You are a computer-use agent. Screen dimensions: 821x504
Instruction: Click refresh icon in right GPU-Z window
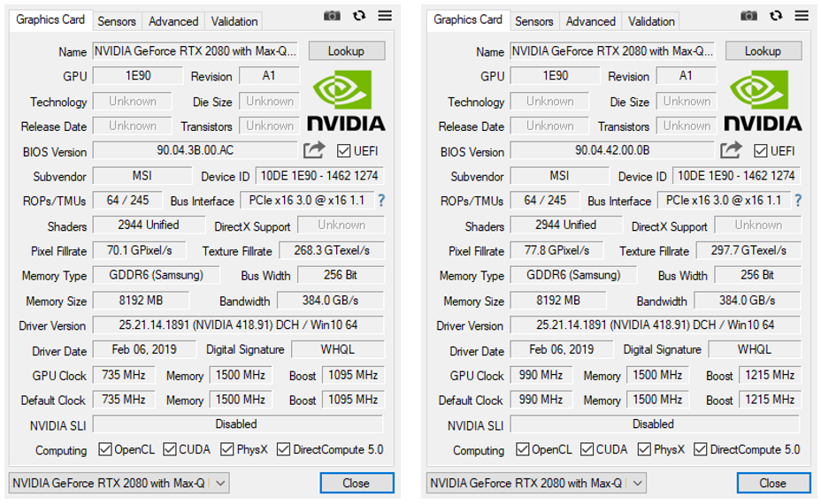[x=776, y=16]
